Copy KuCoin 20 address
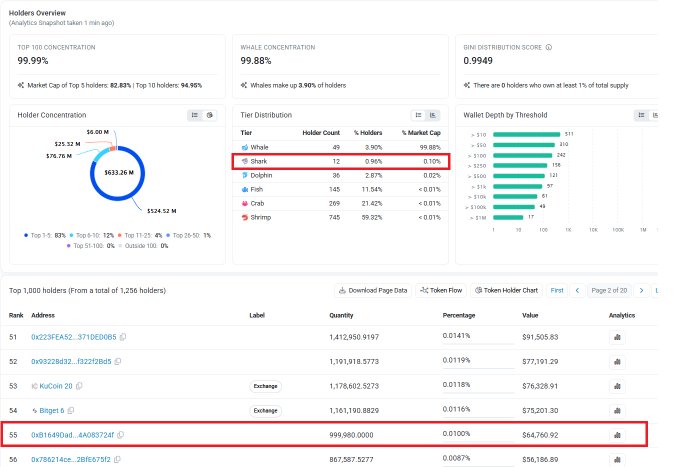Image resolution: width=680 pixels, height=467 pixels. pyautogui.click(x=79, y=386)
